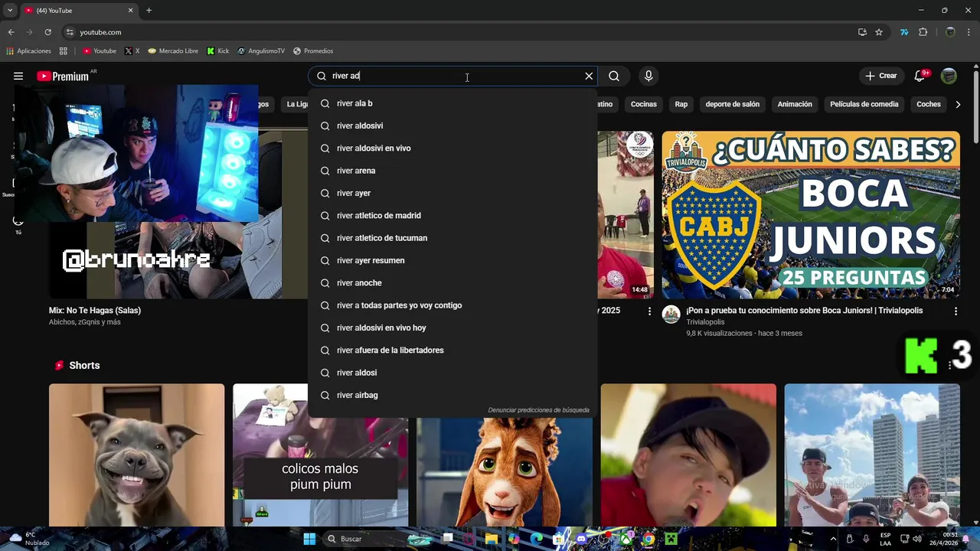Select the Rap category chip
980x551 pixels.
(681, 104)
